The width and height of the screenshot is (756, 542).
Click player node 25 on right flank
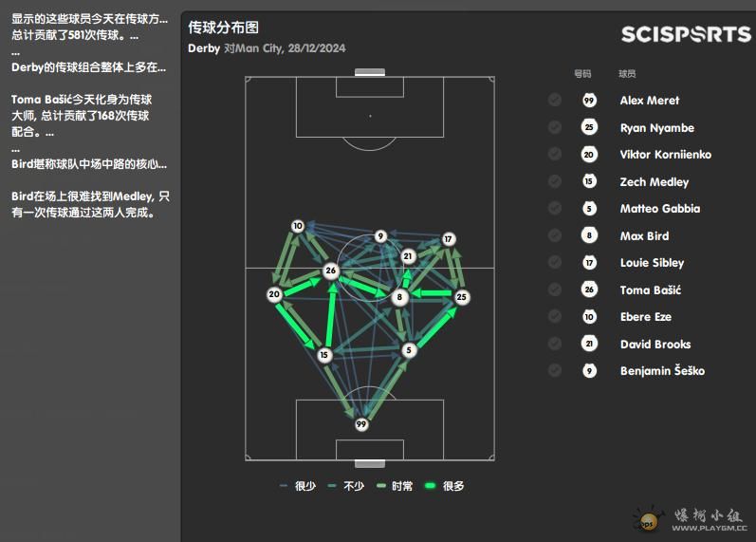461,297
